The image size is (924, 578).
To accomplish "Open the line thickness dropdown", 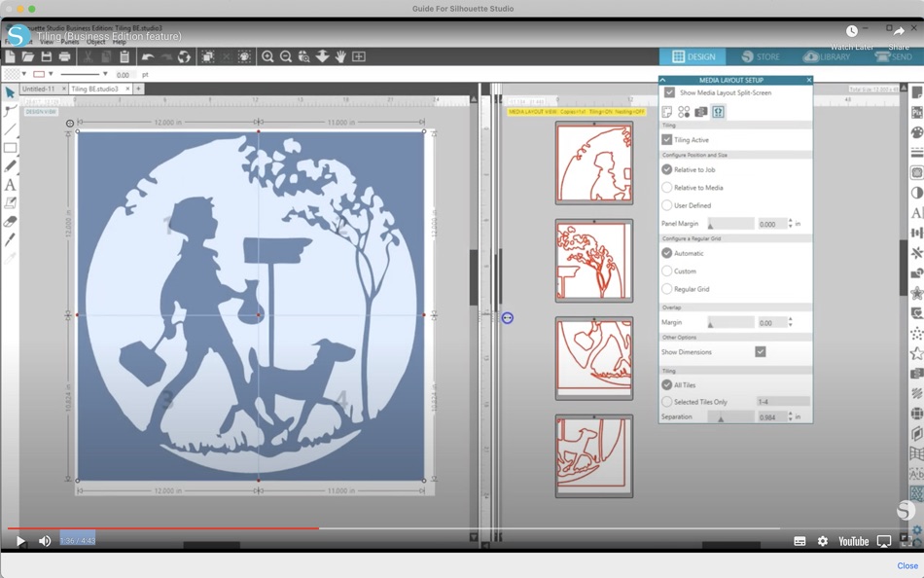I will [104, 75].
